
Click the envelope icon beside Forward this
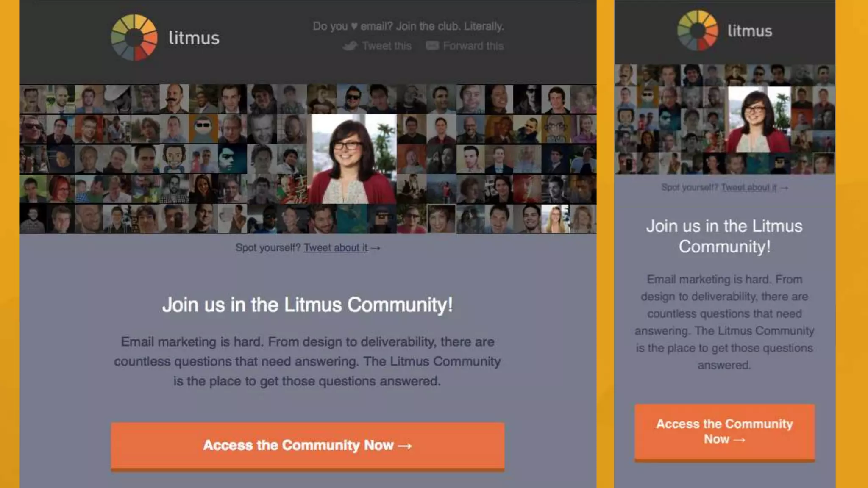432,45
